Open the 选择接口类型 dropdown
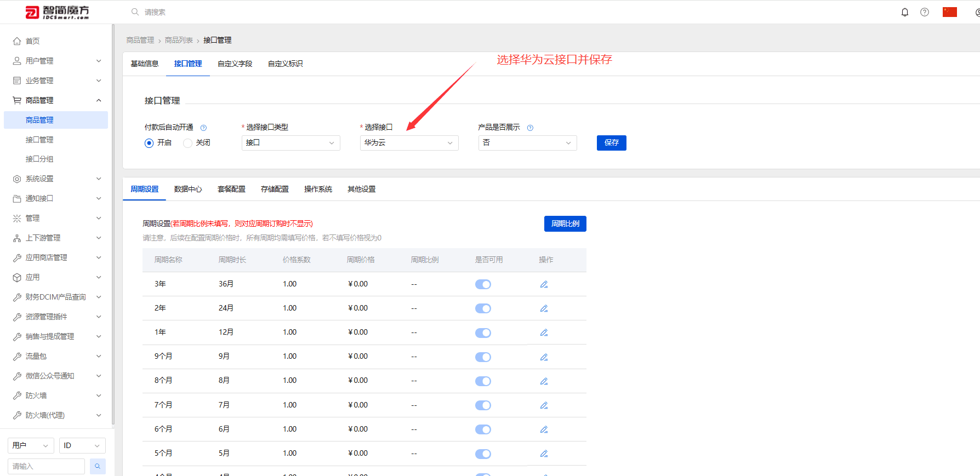The image size is (980, 476). coord(291,143)
